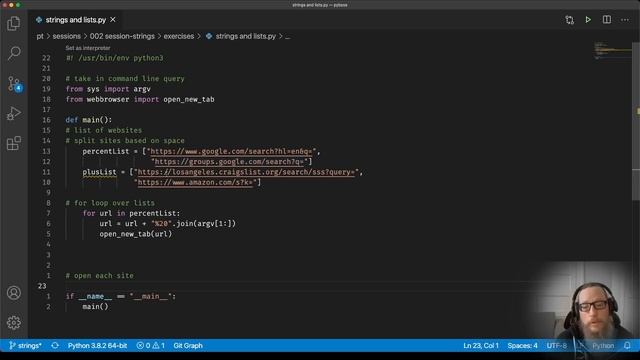Image resolution: width=640 pixels, height=360 pixels.
Task: Click the 'if __name__' line
Action: (x=121, y=296)
